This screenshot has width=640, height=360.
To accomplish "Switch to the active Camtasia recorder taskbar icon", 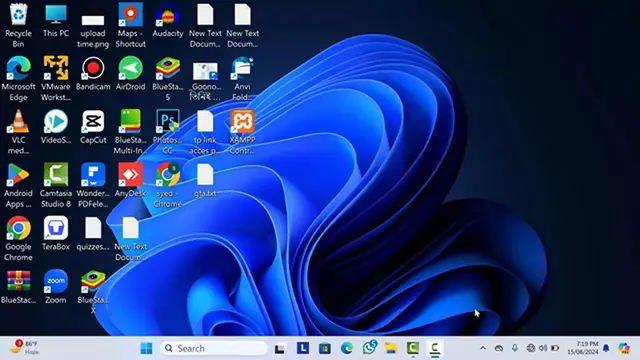I will (x=435, y=348).
